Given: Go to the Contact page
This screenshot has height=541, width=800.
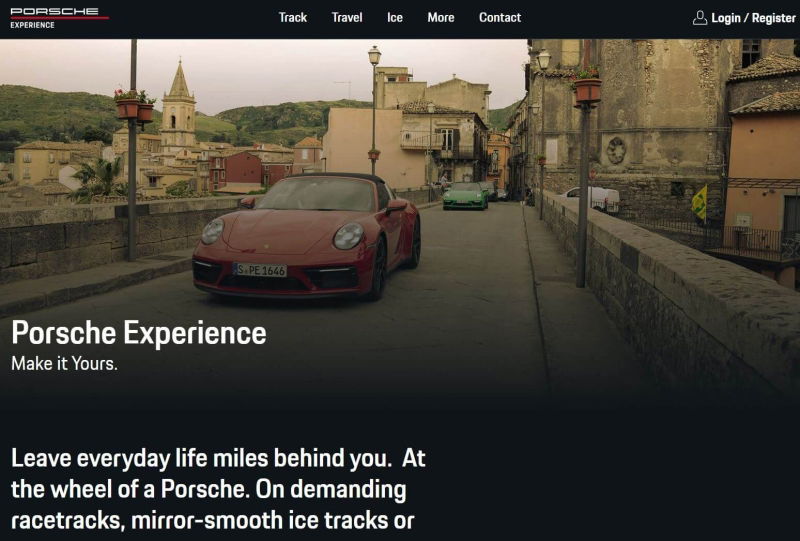Looking at the screenshot, I should point(500,18).
